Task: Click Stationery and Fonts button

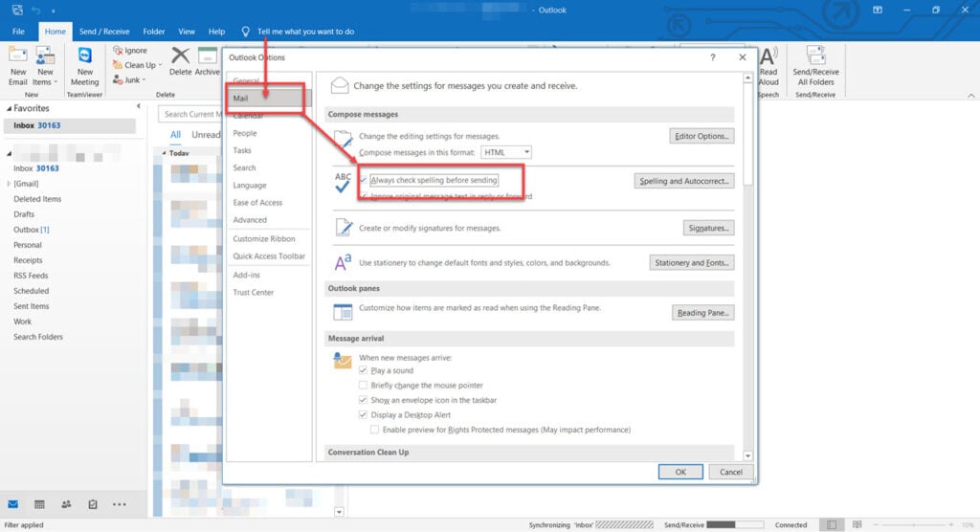Action: tap(691, 262)
